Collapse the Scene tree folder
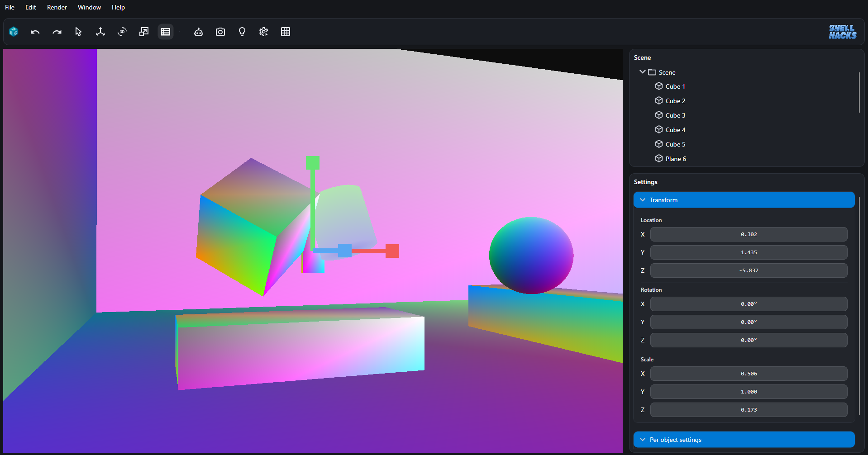The height and width of the screenshot is (455, 868). tap(642, 72)
